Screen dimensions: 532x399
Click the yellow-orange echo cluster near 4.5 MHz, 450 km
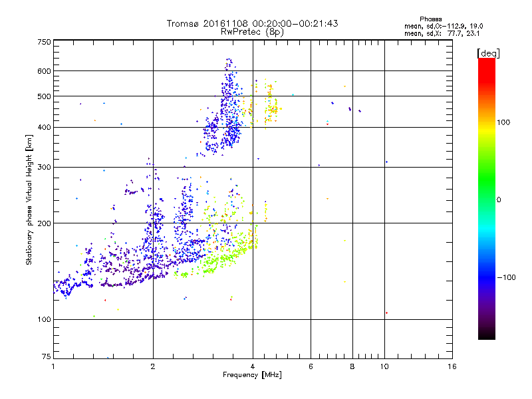pos(271,105)
